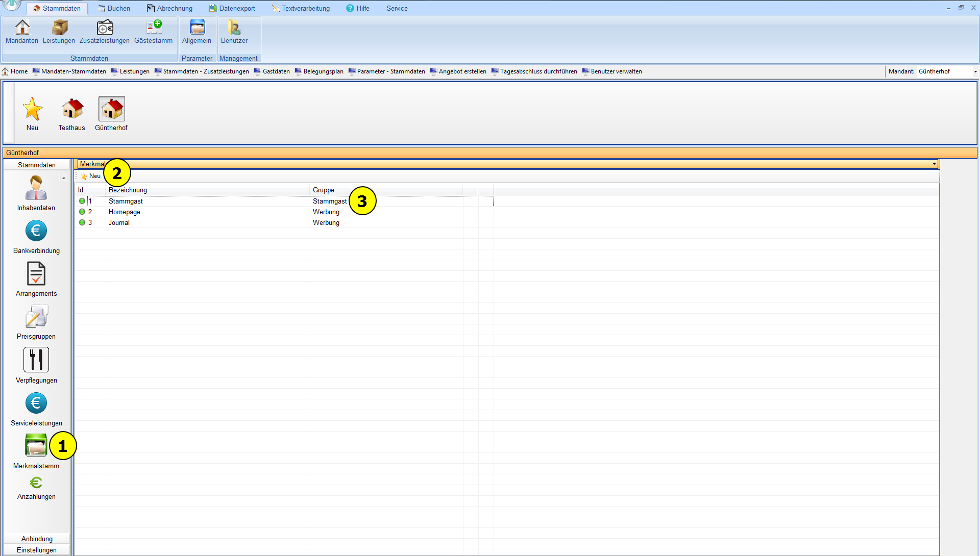Open Verpflegungen sidebar icon
The width and height of the screenshot is (980, 556).
[36, 360]
